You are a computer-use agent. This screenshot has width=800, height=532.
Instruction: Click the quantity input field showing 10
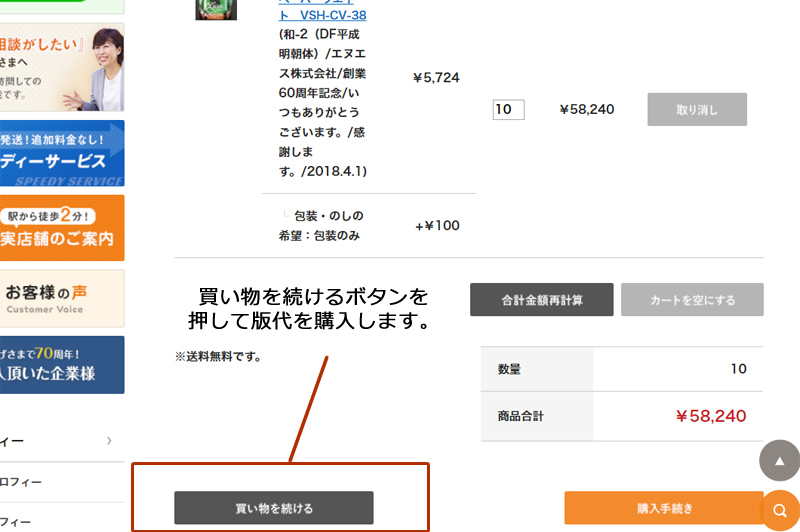pyautogui.click(x=508, y=109)
